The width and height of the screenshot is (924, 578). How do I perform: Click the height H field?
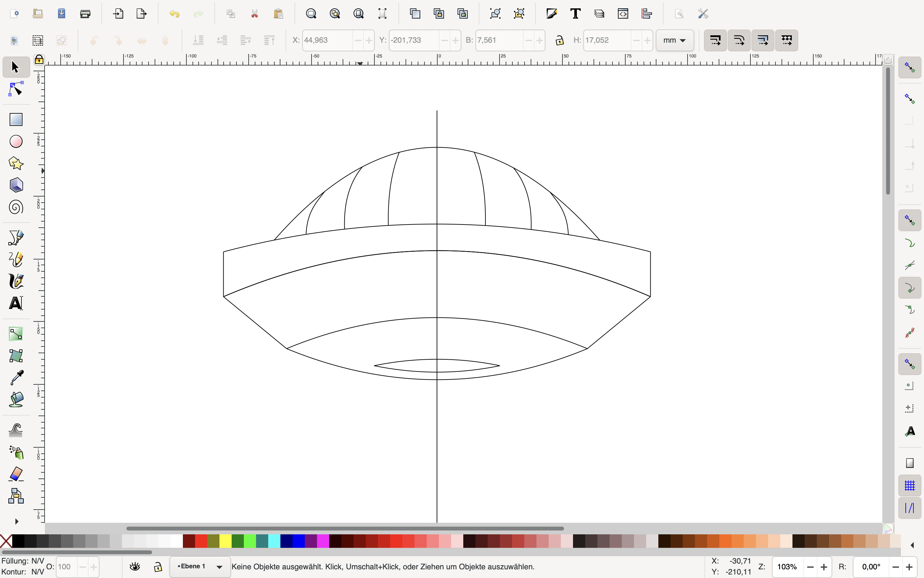pyautogui.click(x=607, y=40)
